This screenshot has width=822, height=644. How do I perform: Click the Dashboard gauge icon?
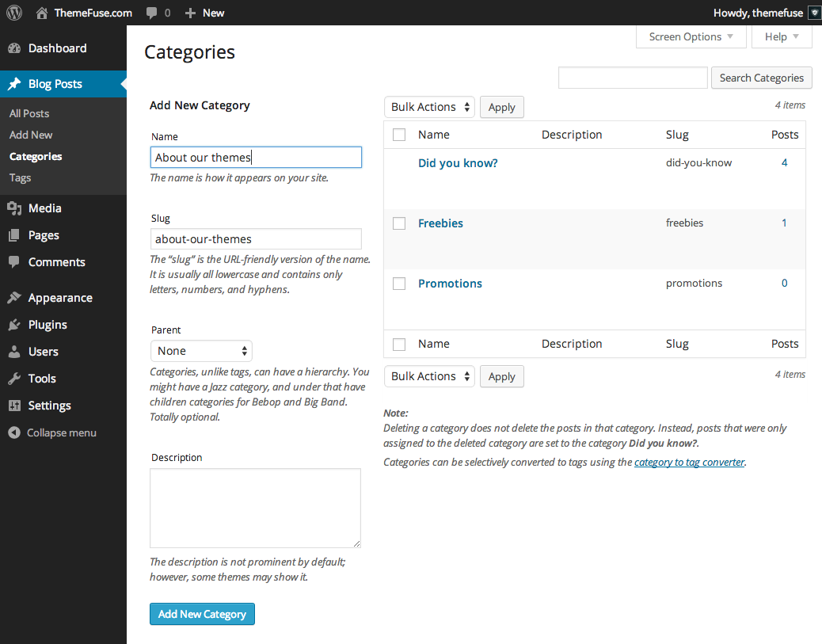tap(15, 48)
